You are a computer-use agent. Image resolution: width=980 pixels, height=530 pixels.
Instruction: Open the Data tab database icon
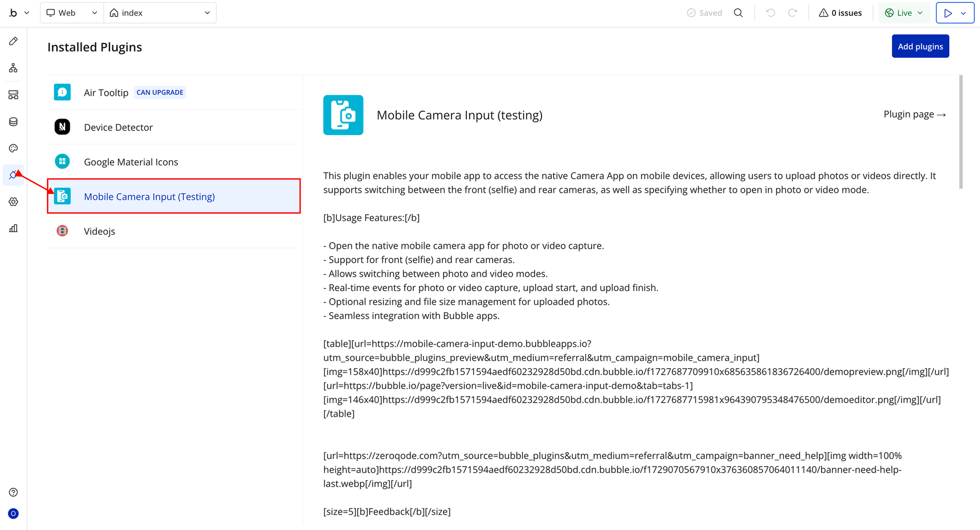[13, 121]
